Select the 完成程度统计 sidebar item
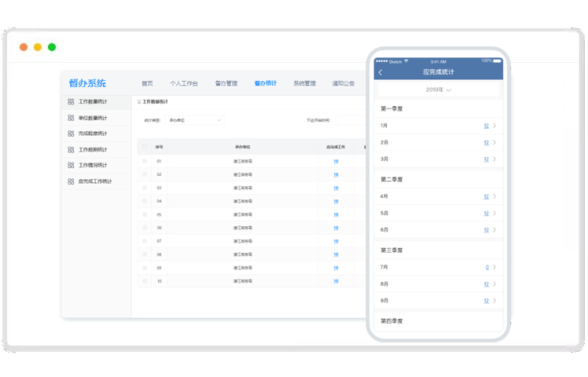The width and height of the screenshot is (588, 377). tap(97, 134)
